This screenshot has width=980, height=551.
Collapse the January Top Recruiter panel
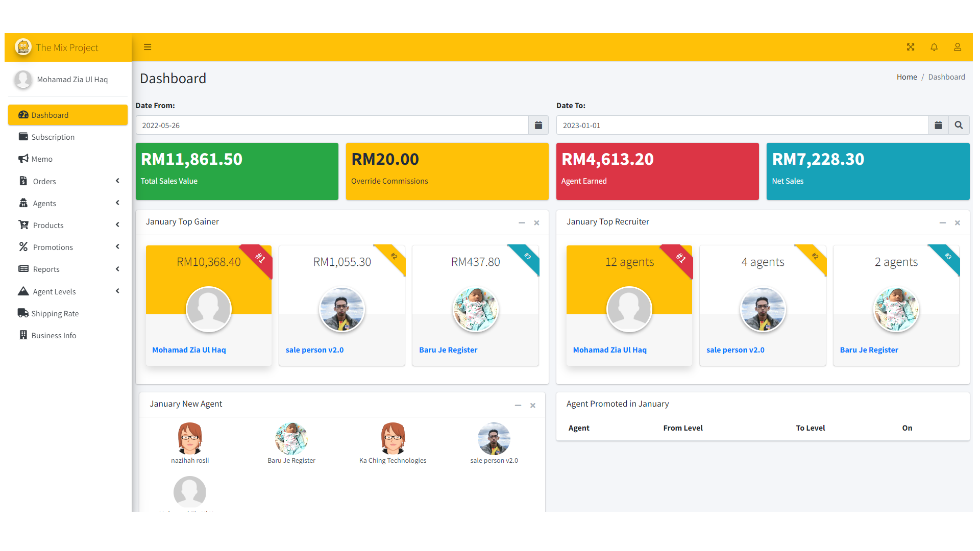(942, 223)
